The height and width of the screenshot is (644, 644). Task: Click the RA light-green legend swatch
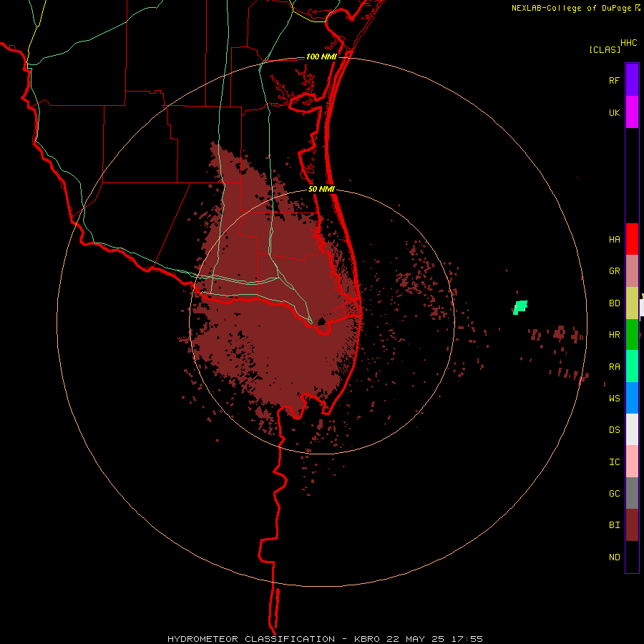click(632, 366)
